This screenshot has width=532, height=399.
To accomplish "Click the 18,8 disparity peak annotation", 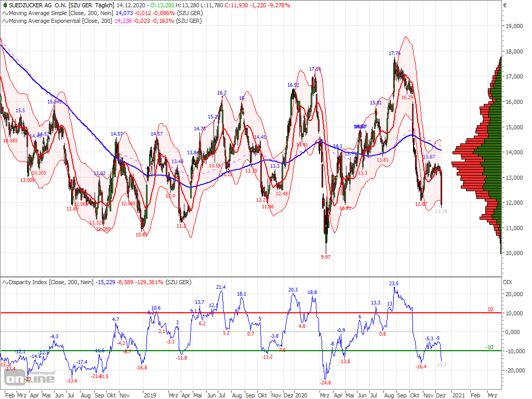I will (x=312, y=292).
